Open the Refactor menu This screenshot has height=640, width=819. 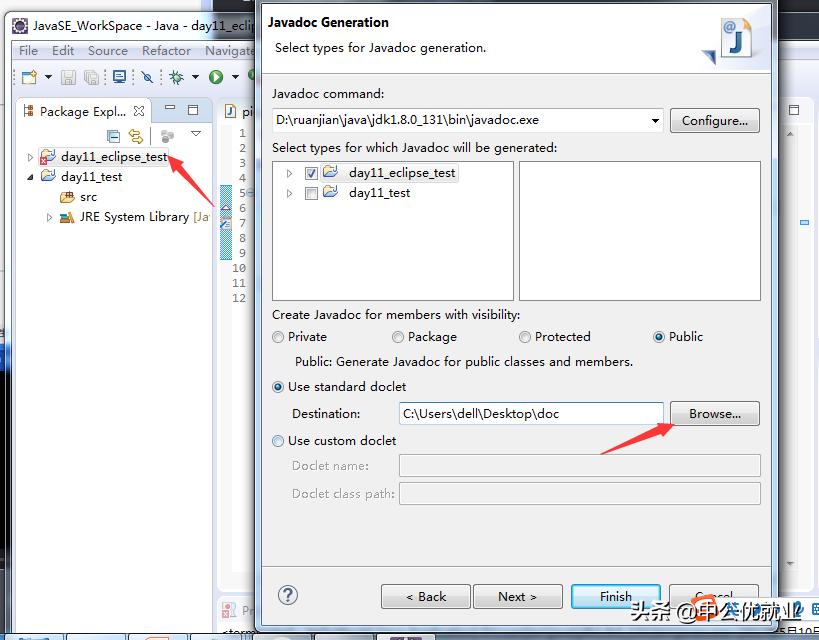pos(166,50)
